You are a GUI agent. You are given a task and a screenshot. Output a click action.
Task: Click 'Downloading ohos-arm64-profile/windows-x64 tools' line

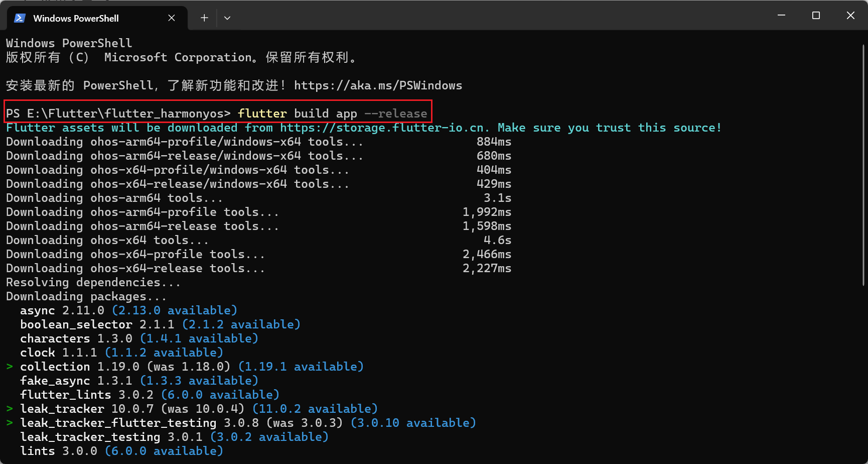pos(185,142)
